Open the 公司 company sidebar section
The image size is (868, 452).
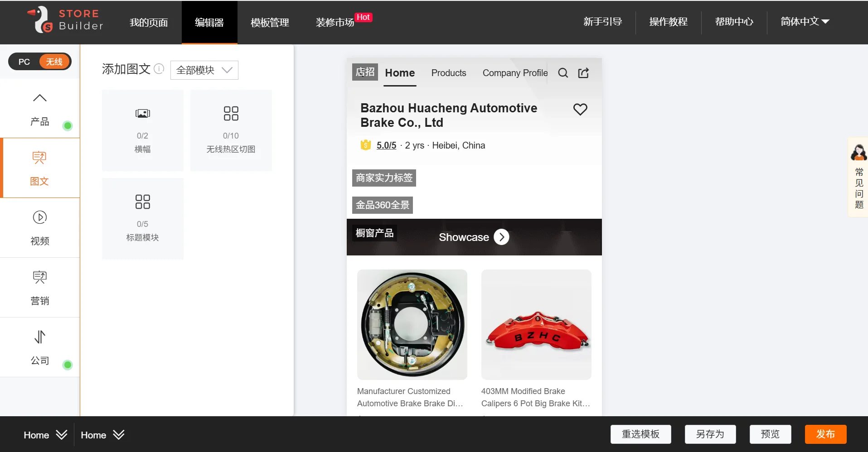[x=40, y=347]
